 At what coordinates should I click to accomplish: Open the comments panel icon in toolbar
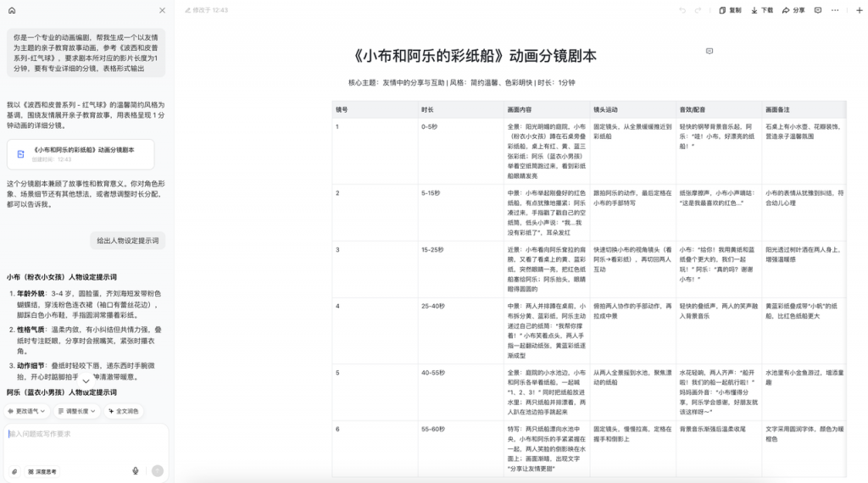818,10
